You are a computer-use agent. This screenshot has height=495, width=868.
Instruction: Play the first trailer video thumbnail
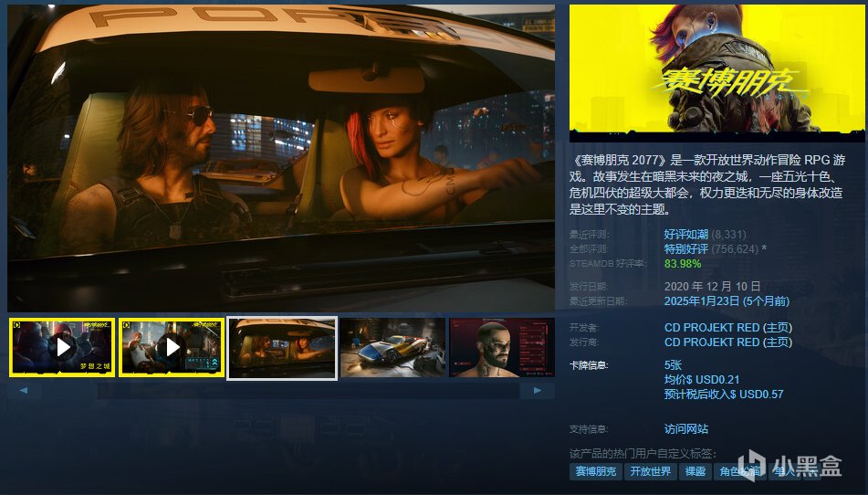click(x=61, y=347)
